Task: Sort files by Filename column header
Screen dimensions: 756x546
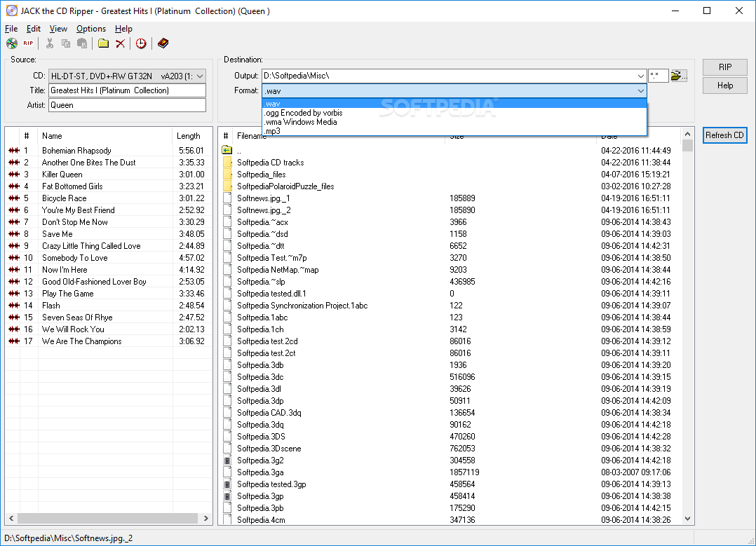Action: coord(339,136)
